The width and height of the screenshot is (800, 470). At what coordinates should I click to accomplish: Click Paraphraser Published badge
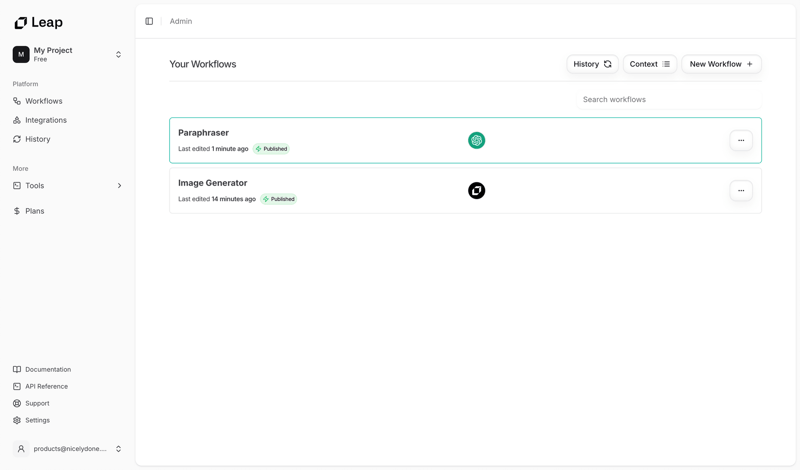(271, 149)
